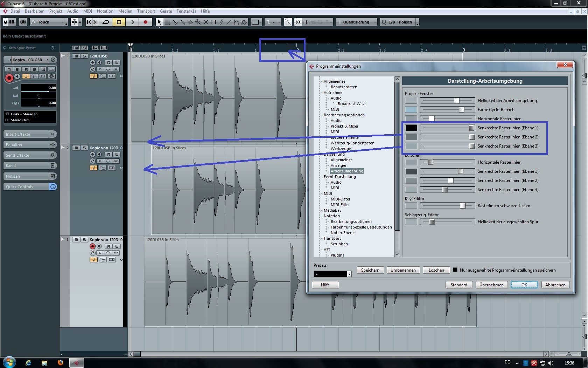Toggle record enable in the Inspector

tap(9, 78)
